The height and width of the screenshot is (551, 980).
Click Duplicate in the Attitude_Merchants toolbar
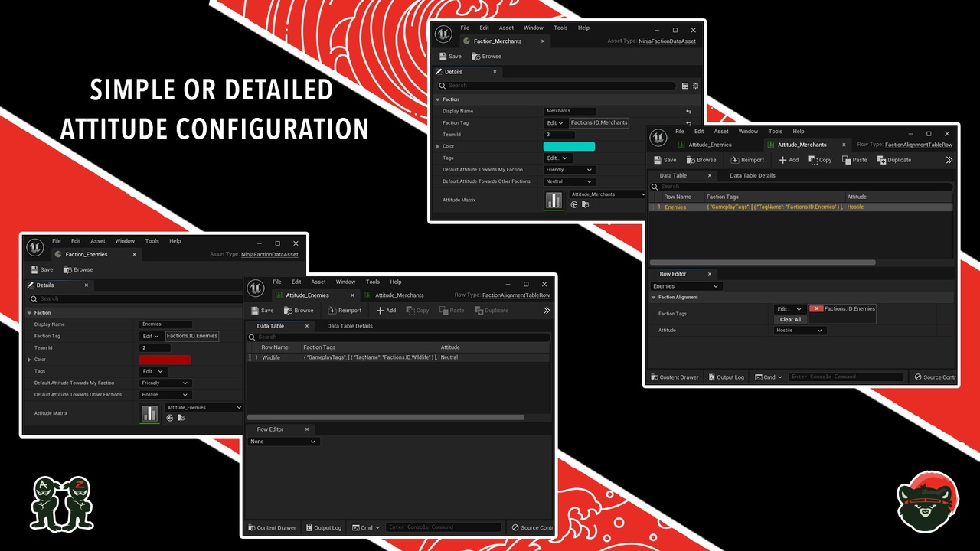click(x=893, y=160)
